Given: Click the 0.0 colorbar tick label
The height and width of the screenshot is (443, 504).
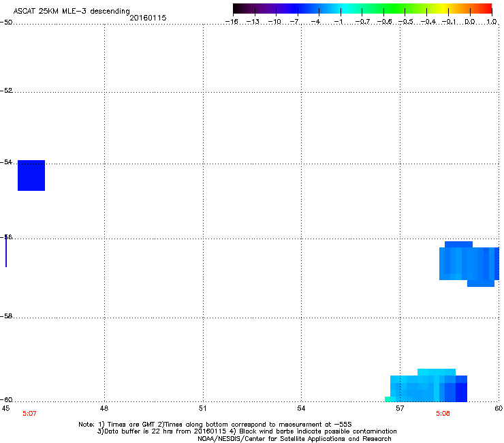Looking at the screenshot, I should coord(470,22).
